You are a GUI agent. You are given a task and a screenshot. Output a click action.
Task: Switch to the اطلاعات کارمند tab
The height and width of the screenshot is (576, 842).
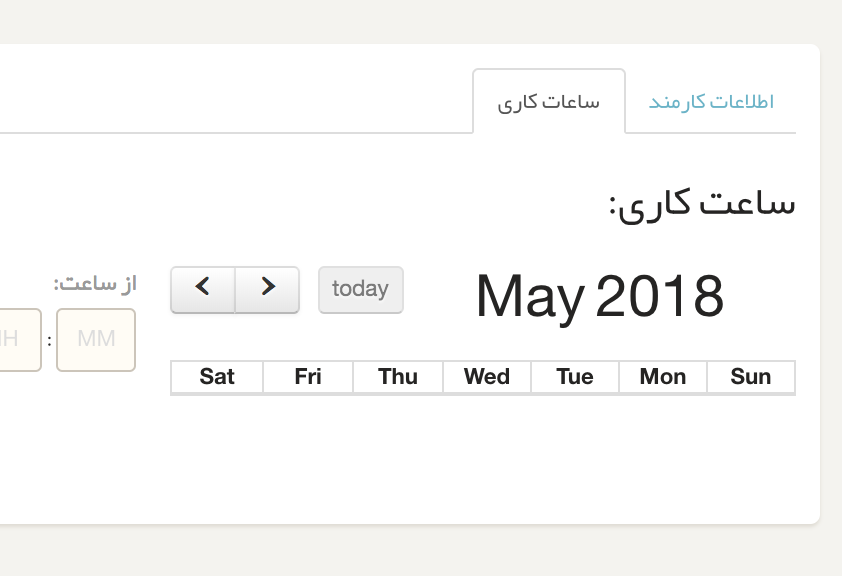click(710, 101)
